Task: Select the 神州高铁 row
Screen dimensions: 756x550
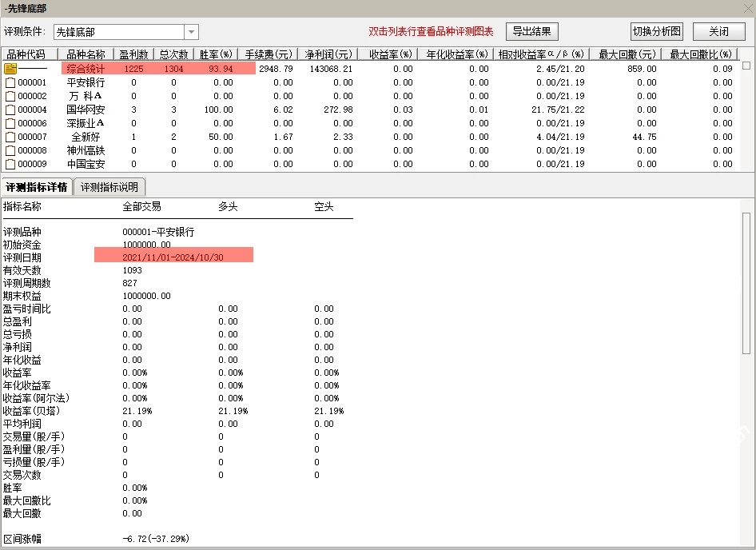Action: point(370,150)
